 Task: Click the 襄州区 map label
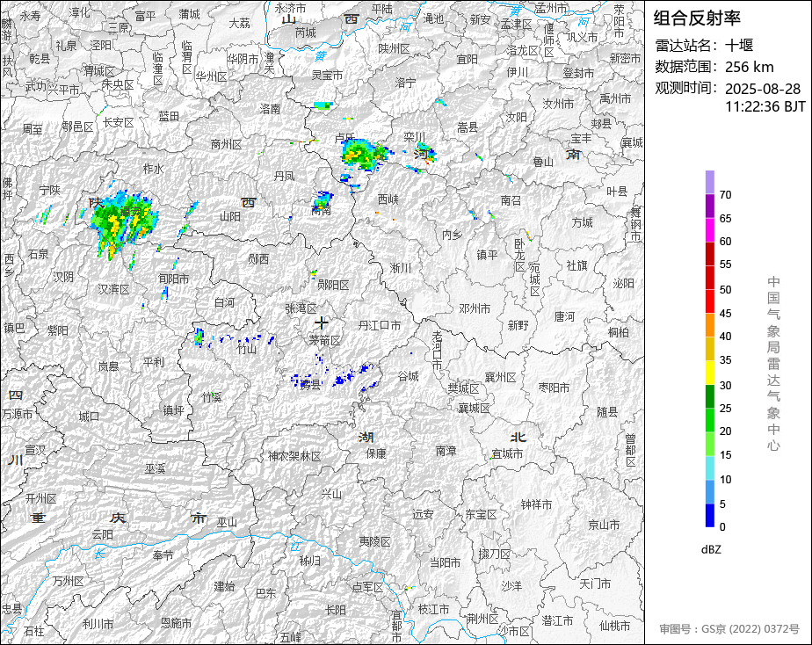coord(500,377)
